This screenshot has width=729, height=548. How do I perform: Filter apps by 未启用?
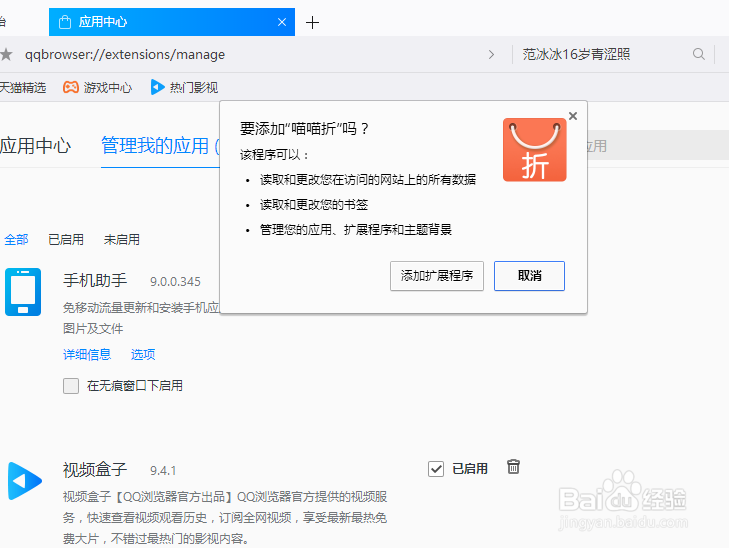point(122,240)
